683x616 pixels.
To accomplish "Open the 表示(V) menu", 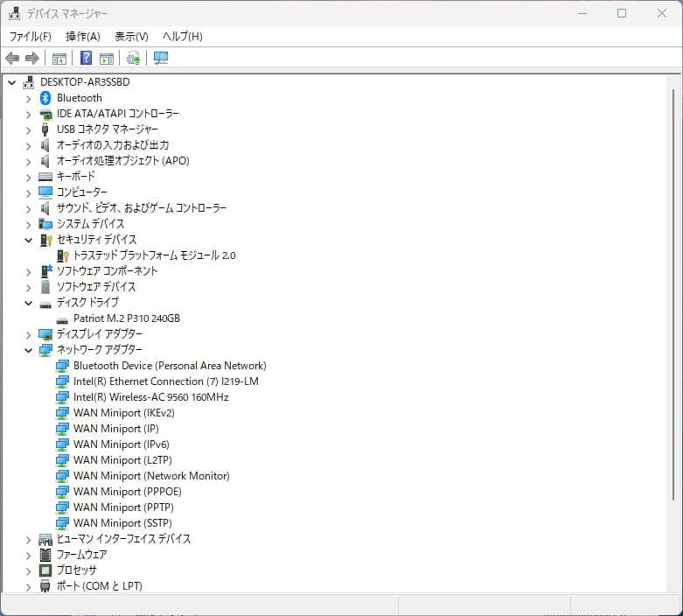I will coord(131,37).
